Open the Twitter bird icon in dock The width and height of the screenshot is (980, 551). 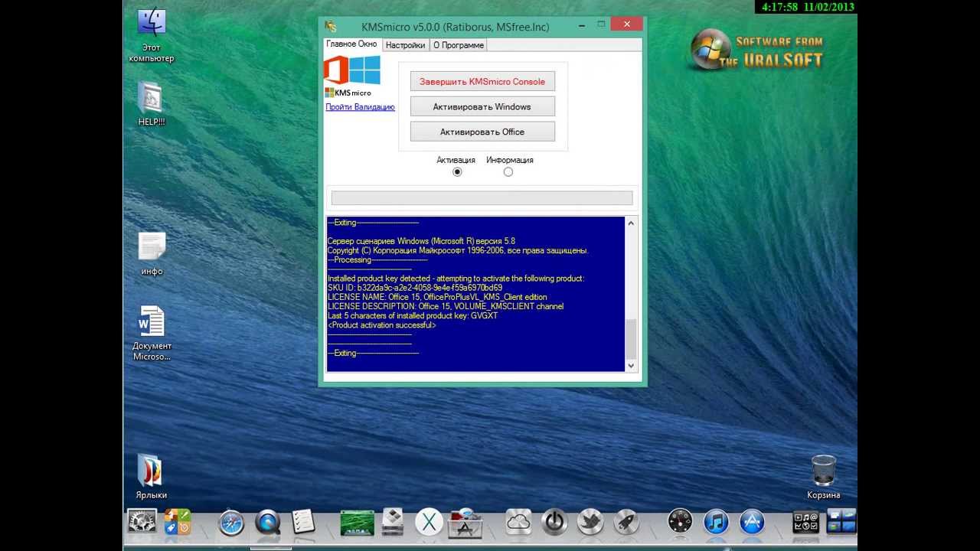click(x=590, y=523)
